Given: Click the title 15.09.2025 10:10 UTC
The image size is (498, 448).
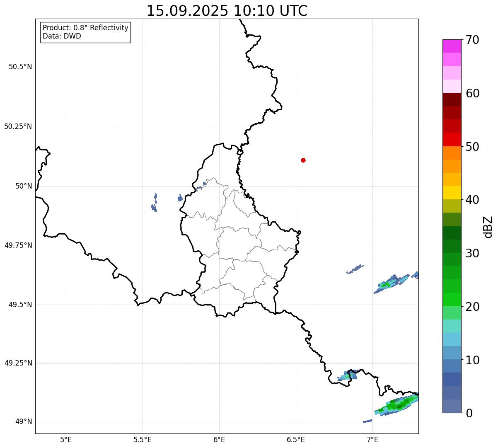Looking at the screenshot, I should point(227,11).
